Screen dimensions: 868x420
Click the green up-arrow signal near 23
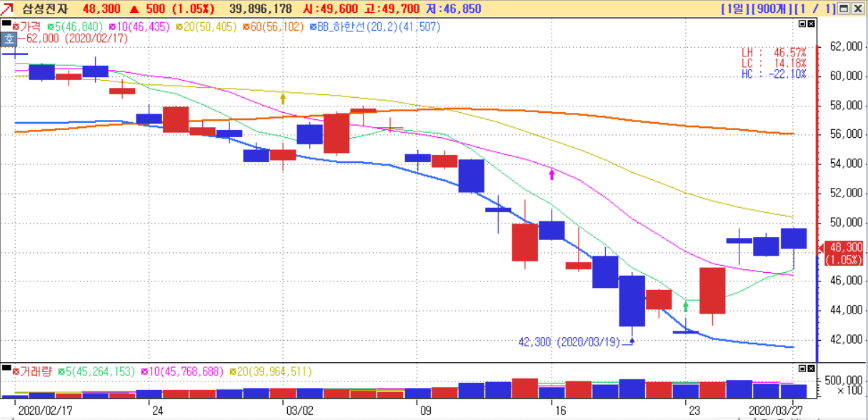[x=686, y=306]
